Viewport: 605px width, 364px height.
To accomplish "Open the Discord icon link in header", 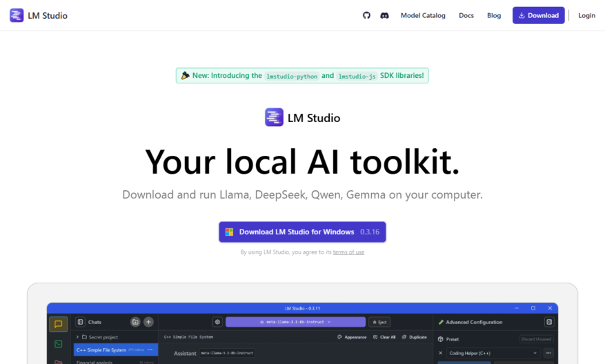I will (x=384, y=15).
